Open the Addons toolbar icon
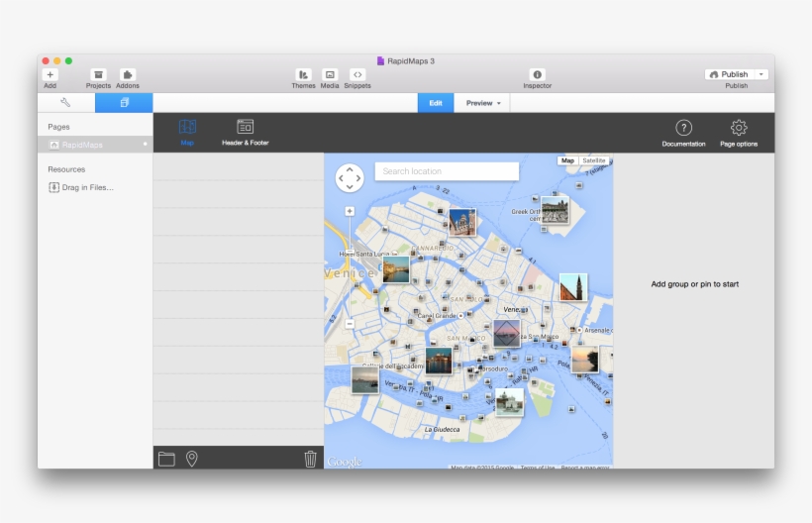Image resolution: width=812 pixels, height=523 pixels. click(128, 74)
